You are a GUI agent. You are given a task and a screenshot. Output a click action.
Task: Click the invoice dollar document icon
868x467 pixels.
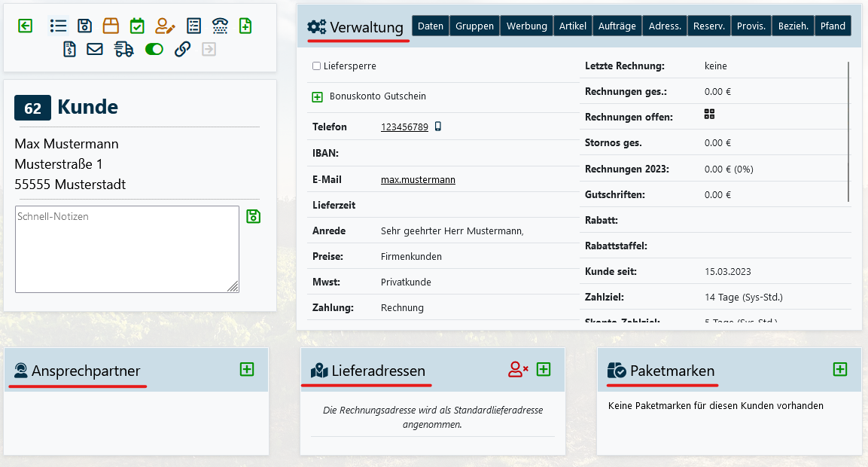(69, 50)
